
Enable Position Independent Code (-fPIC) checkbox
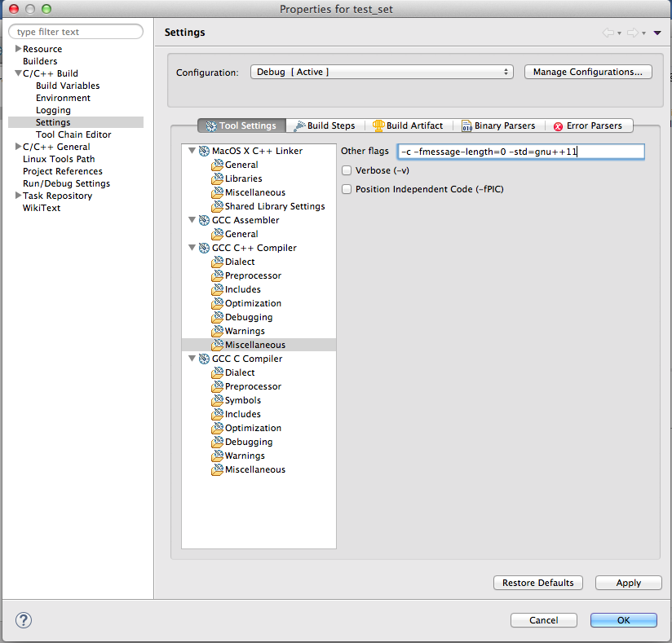[x=347, y=189]
